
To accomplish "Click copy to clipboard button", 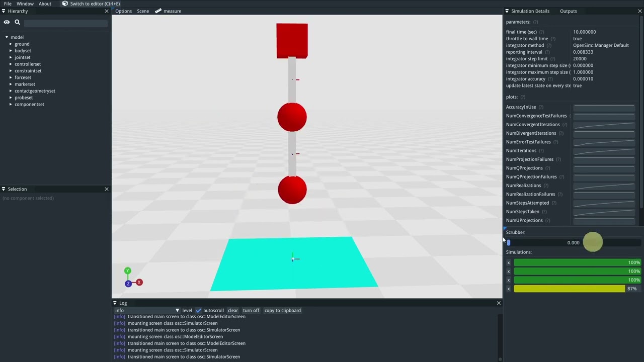I will coord(283,310).
